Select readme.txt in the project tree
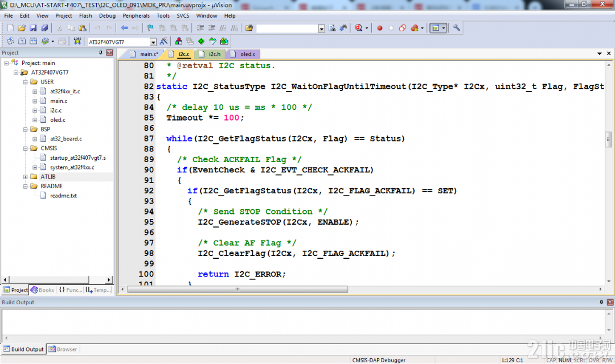Image resolution: width=615 pixels, height=364 pixels. click(63, 196)
